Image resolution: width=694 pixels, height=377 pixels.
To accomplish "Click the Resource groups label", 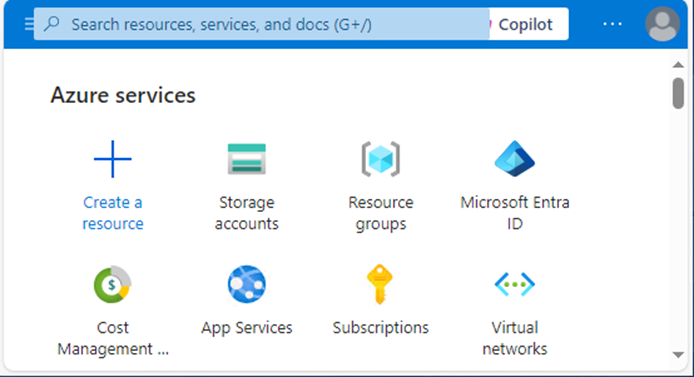I will click(381, 213).
